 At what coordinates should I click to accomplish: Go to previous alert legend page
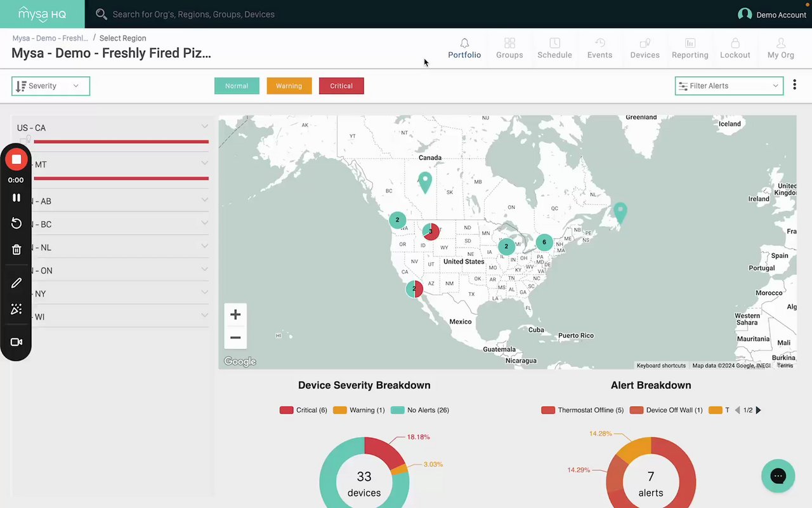pos(737,410)
